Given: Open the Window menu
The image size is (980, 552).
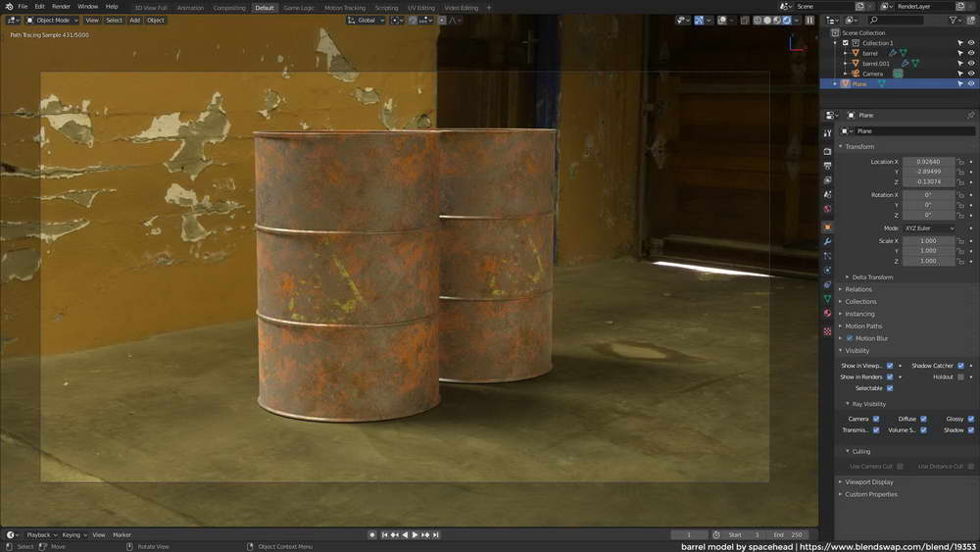Looking at the screenshot, I should click(87, 6).
